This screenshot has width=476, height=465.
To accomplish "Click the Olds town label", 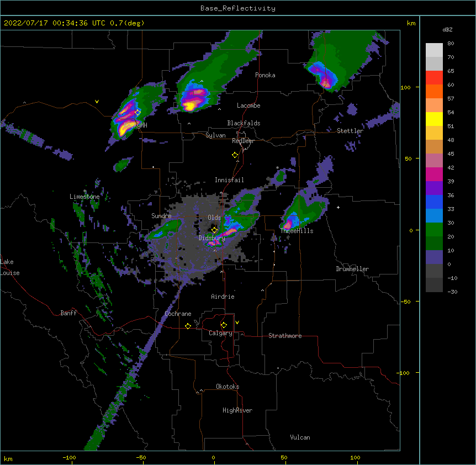I will click(214, 218).
